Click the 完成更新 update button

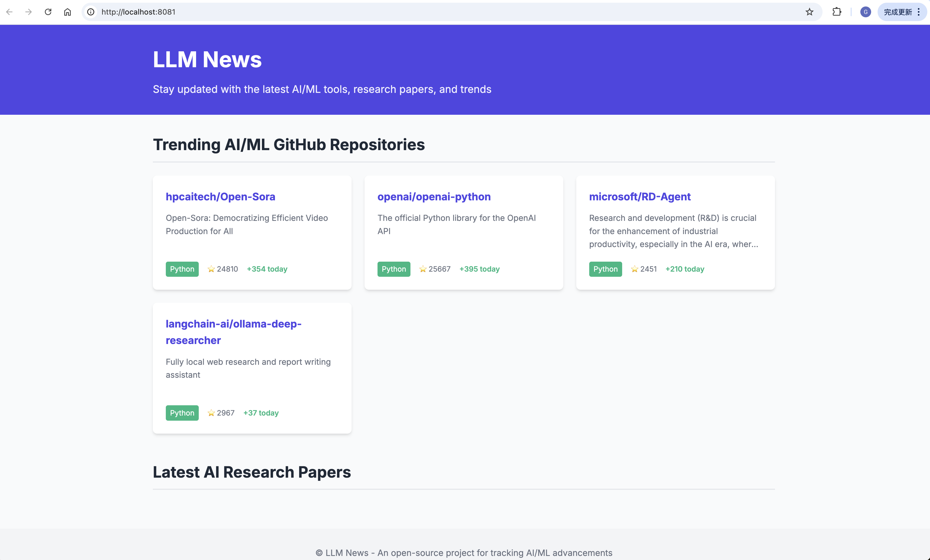(x=898, y=12)
